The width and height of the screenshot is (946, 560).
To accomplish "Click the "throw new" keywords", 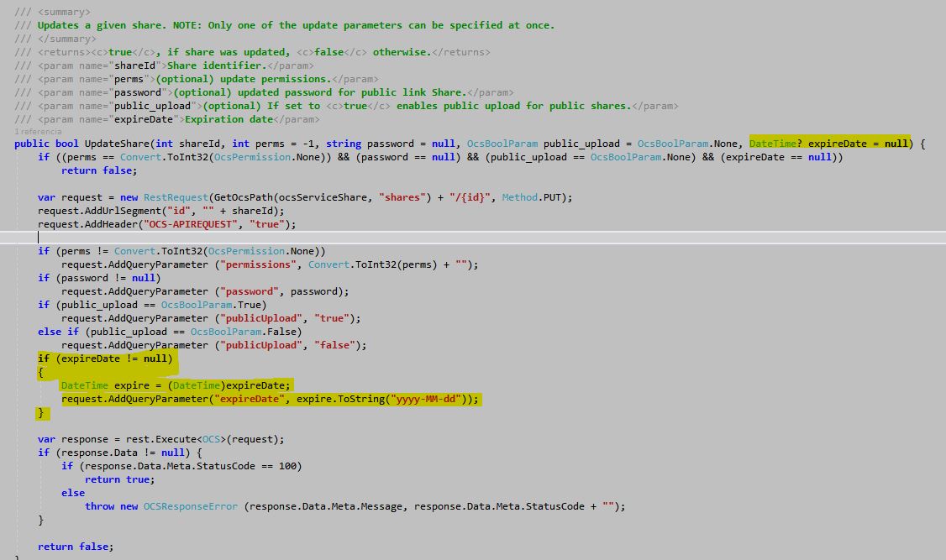I will click(x=111, y=506).
